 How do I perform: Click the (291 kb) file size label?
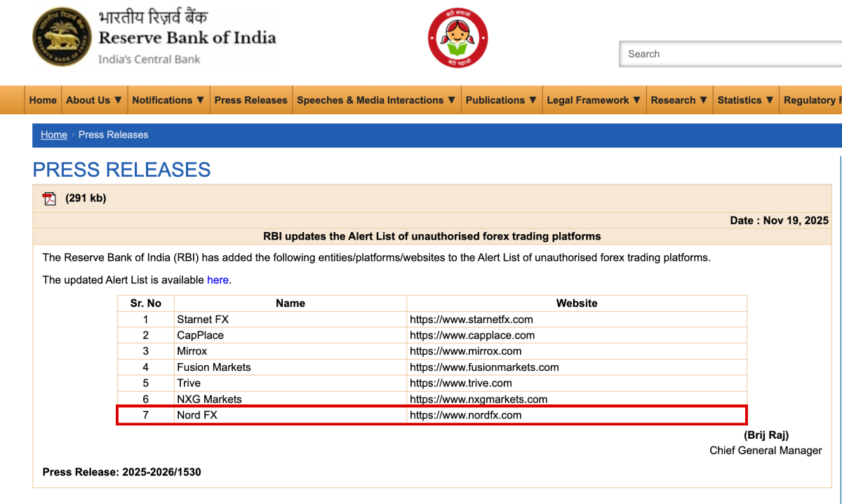[86, 198]
